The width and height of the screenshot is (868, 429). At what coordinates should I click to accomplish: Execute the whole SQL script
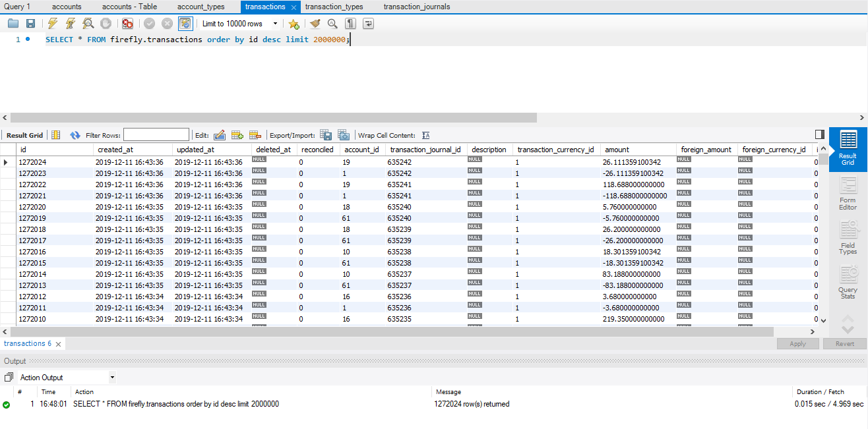click(53, 24)
